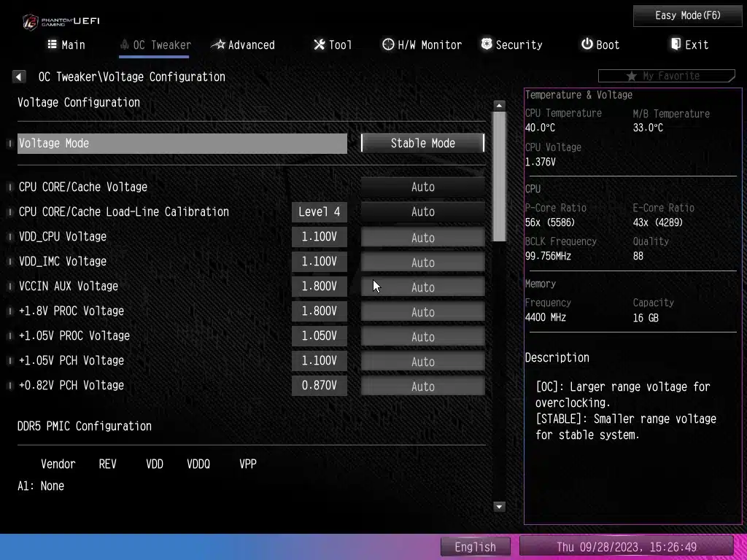
Task: Click the date and time display
Action: click(x=626, y=547)
